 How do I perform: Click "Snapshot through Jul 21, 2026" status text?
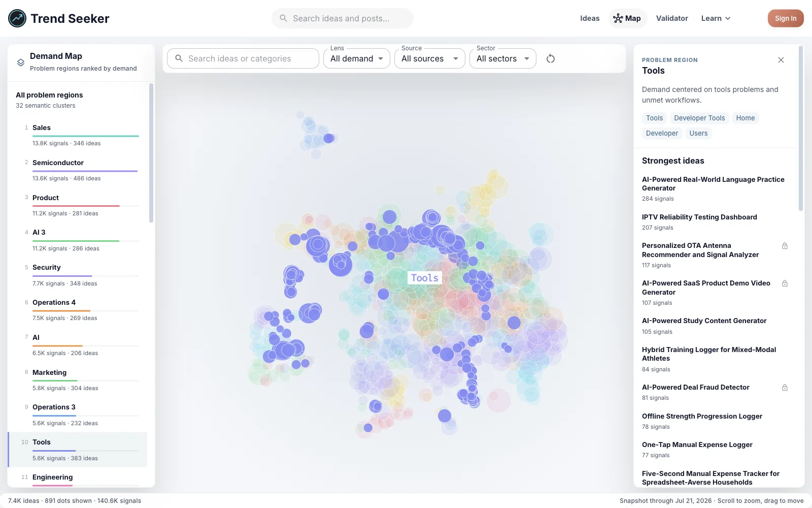(x=666, y=501)
